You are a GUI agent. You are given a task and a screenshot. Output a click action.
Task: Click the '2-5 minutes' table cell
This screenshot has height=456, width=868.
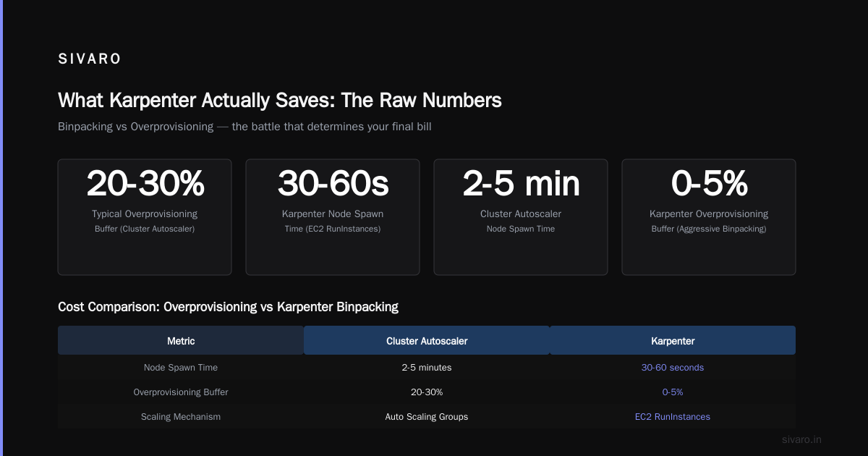427,368
